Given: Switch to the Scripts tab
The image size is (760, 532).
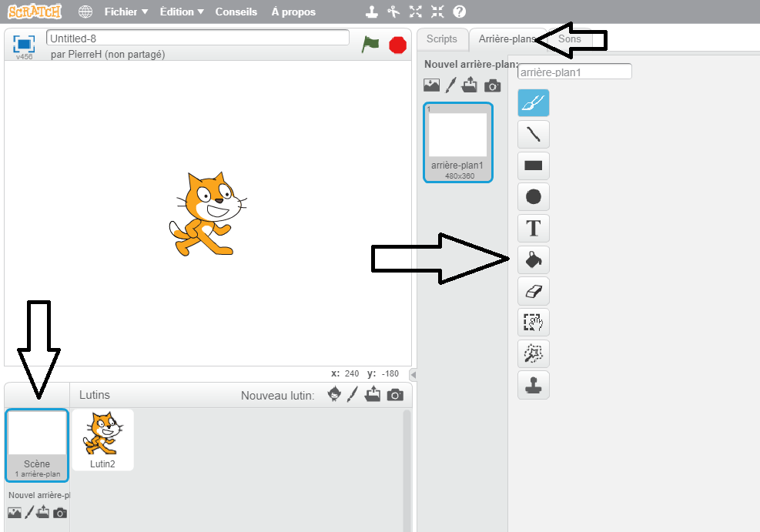Looking at the screenshot, I should (x=442, y=39).
